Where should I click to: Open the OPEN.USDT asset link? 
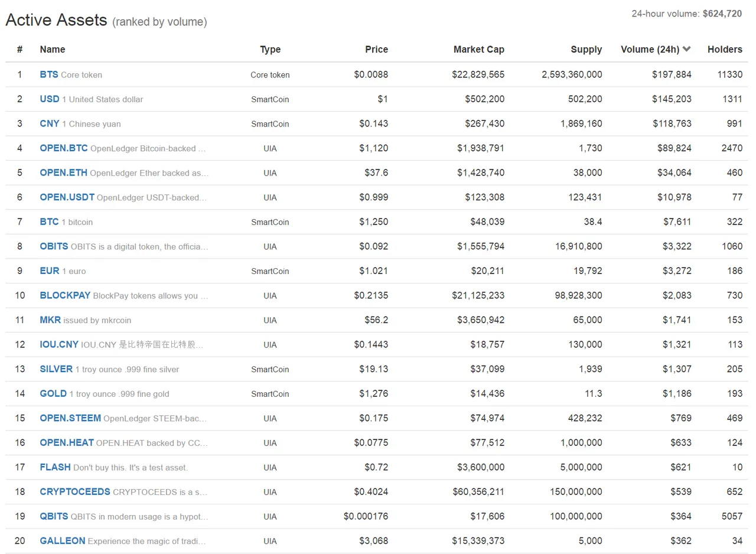tap(67, 197)
